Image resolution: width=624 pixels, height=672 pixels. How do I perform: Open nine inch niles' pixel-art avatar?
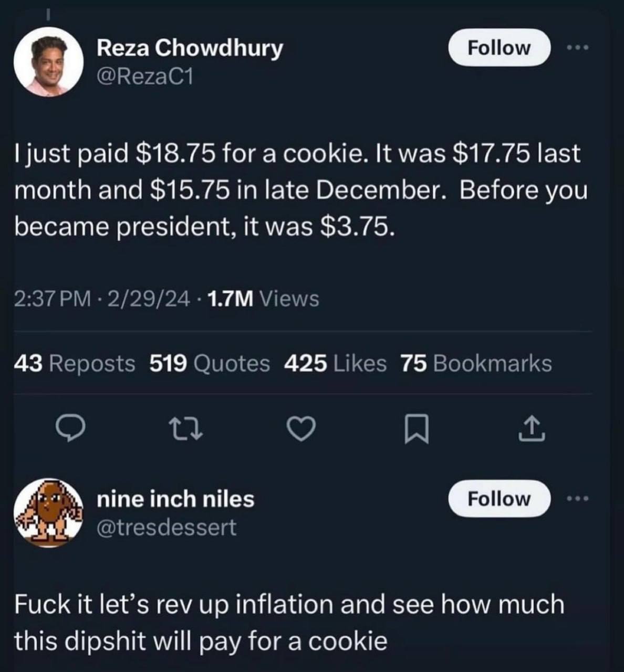(x=48, y=512)
